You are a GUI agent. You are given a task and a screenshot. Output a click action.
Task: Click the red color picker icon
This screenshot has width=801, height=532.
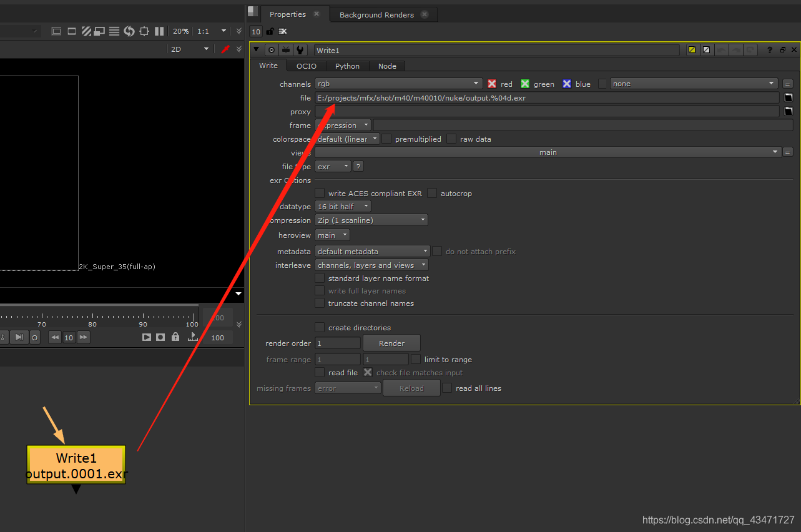tap(225, 49)
